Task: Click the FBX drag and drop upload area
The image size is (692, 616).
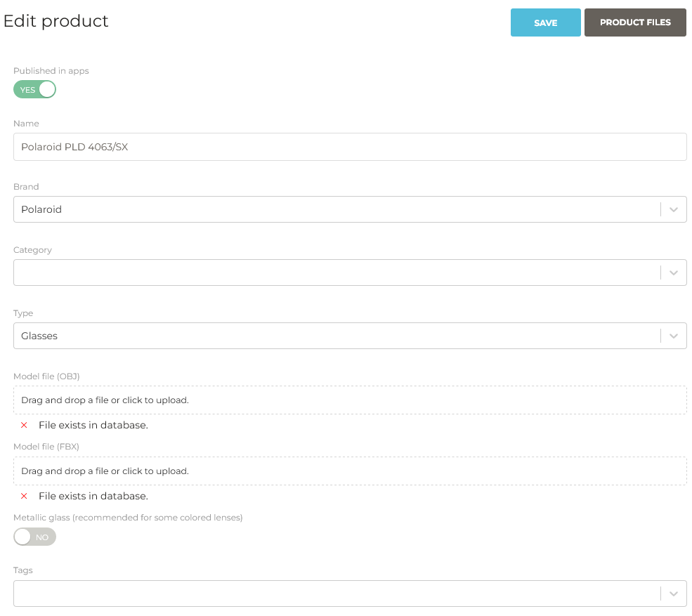Action: click(x=350, y=471)
